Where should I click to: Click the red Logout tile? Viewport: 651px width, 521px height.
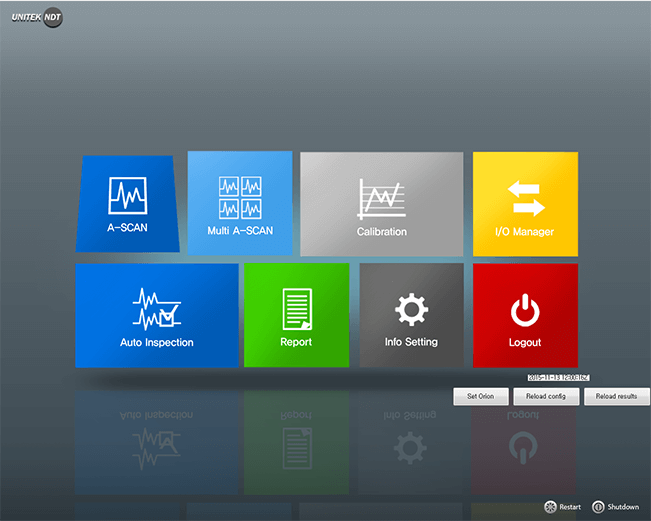click(x=525, y=316)
